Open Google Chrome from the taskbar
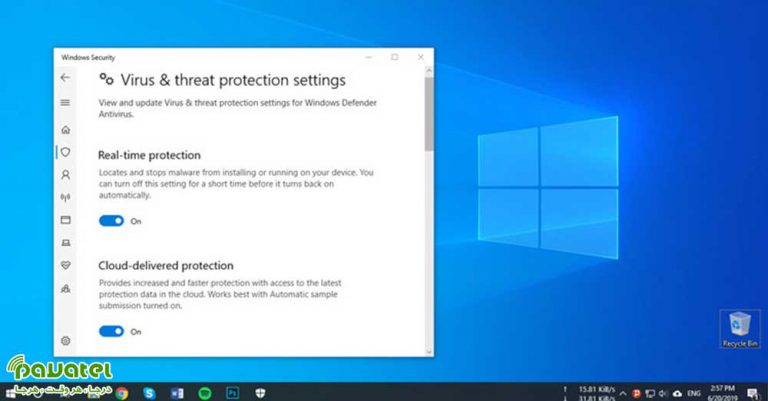 click(122, 393)
